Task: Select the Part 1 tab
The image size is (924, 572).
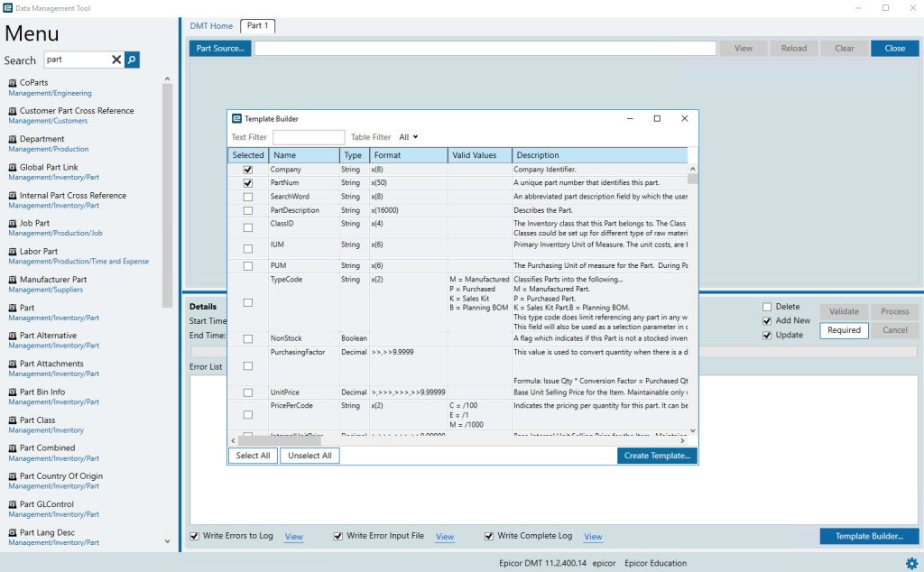Action: click(x=257, y=26)
